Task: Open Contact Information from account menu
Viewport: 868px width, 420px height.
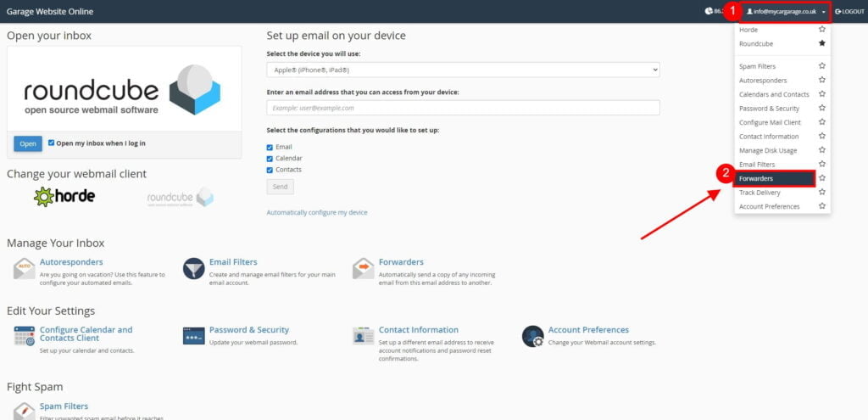Action: point(769,137)
